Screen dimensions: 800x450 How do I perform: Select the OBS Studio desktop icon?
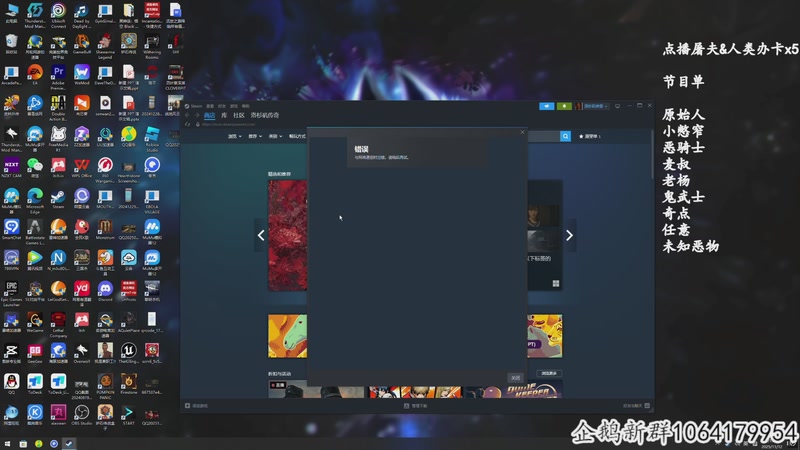coord(82,415)
